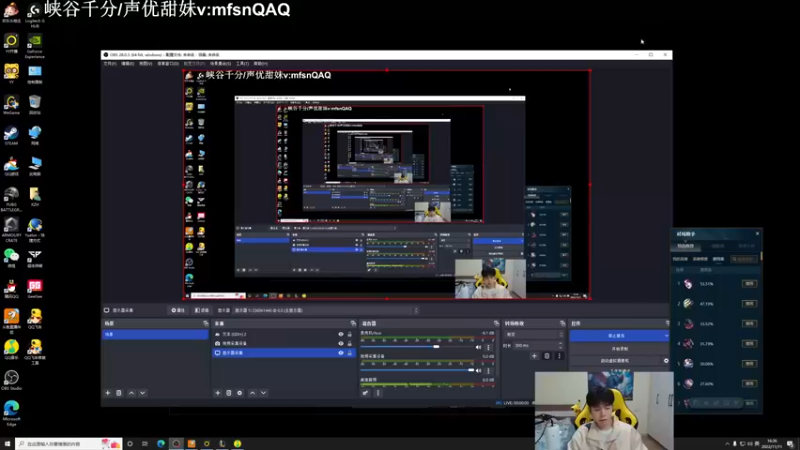Open the WeGame desktop icon
Screen dimensions: 800x450
[11, 105]
